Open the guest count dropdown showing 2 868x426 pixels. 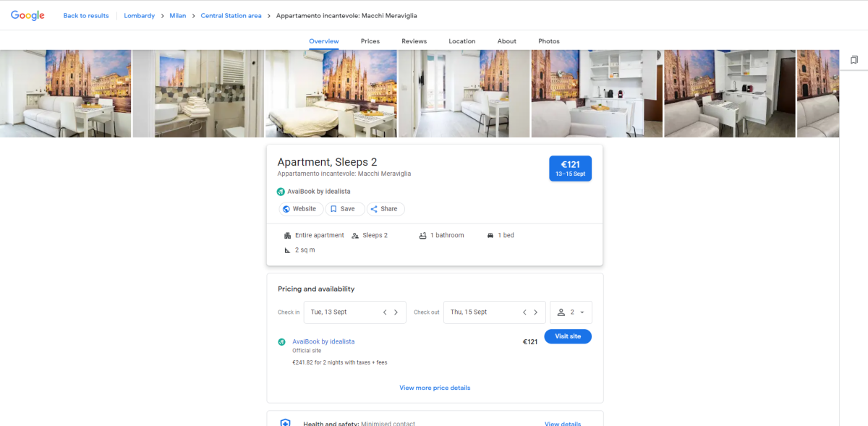(x=571, y=312)
